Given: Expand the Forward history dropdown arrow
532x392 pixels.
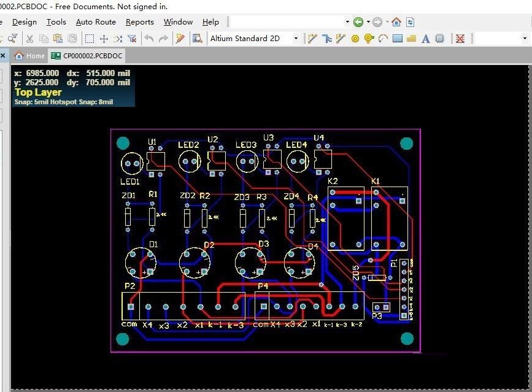Looking at the screenshot, I should (387, 22).
